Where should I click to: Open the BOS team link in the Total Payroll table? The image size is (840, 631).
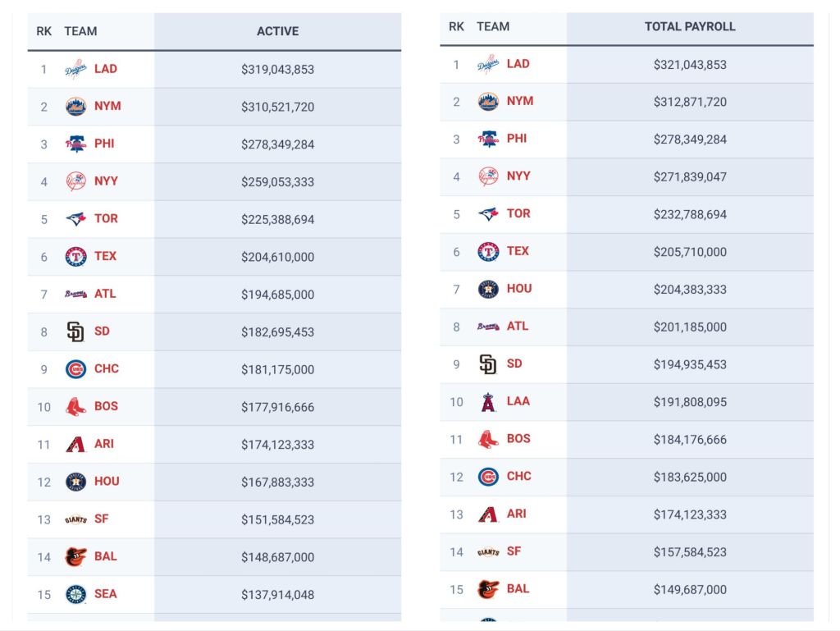click(518, 439)
